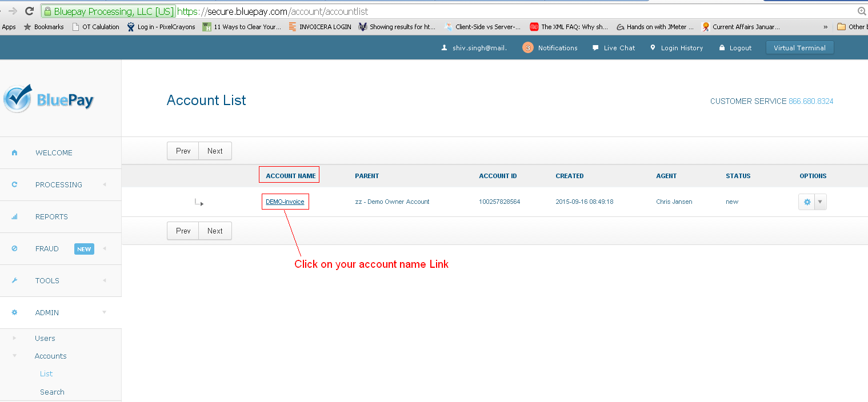This screenshot has height=402, width=868.
Task: Click the BluePay logo
Action: point(48,99)
